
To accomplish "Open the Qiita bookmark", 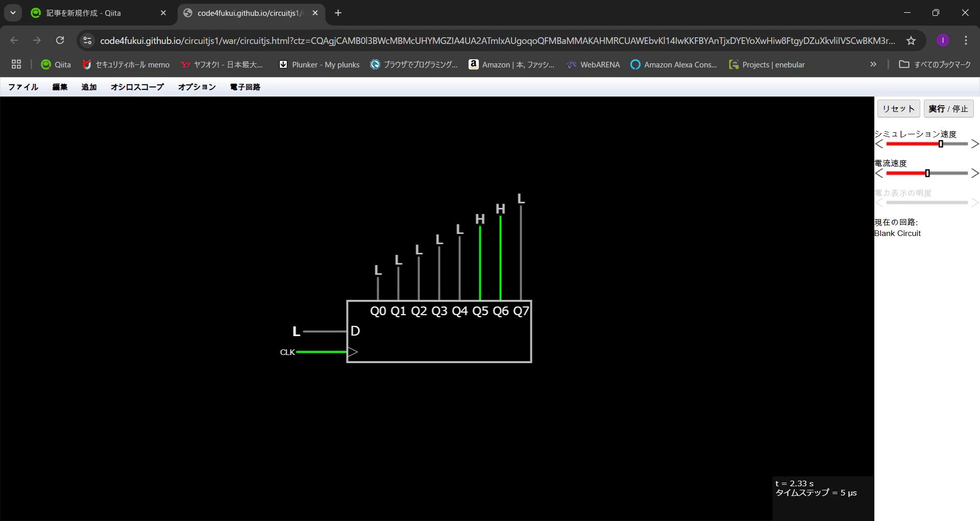I will (56, 64).
